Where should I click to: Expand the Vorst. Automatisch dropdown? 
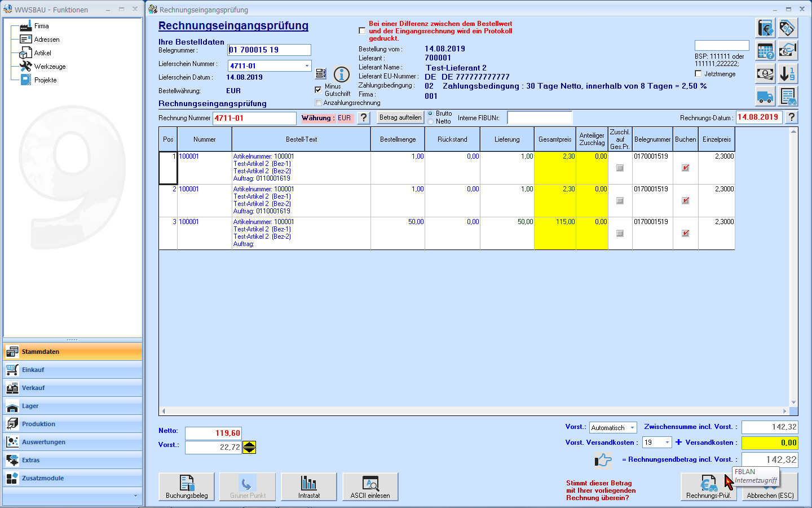pyautogui.click(x=632, y=428)
